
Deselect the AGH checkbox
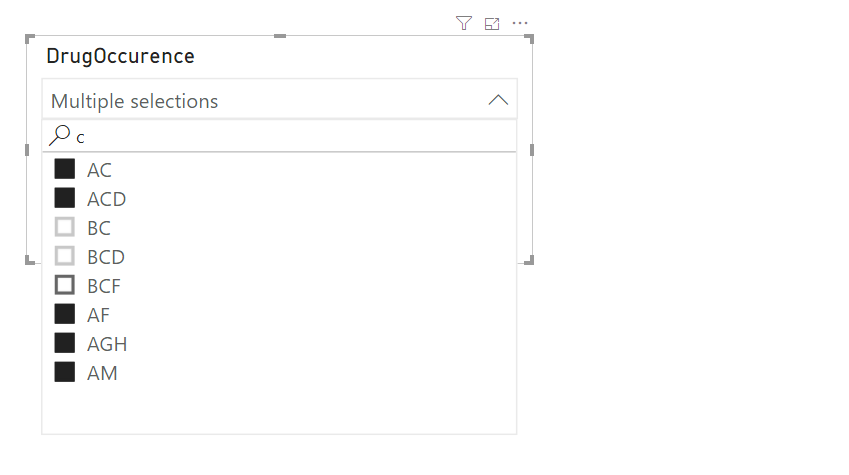(65, 343)
